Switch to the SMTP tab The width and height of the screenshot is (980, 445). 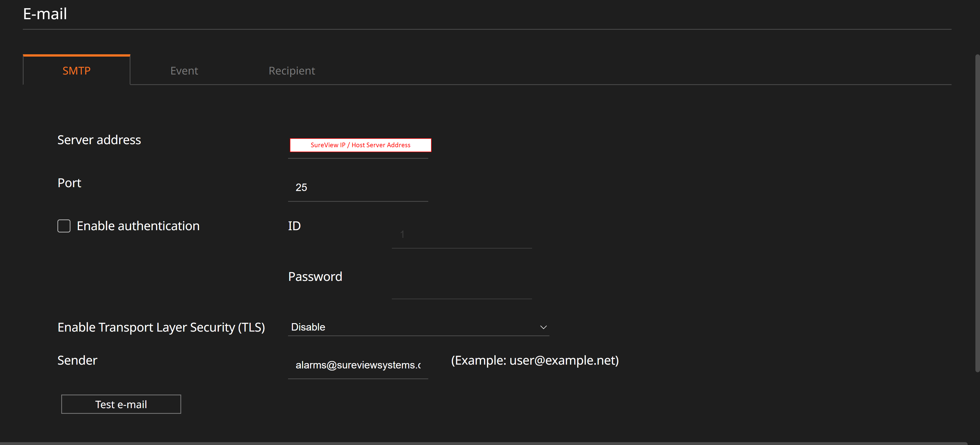tap(76, 71)
